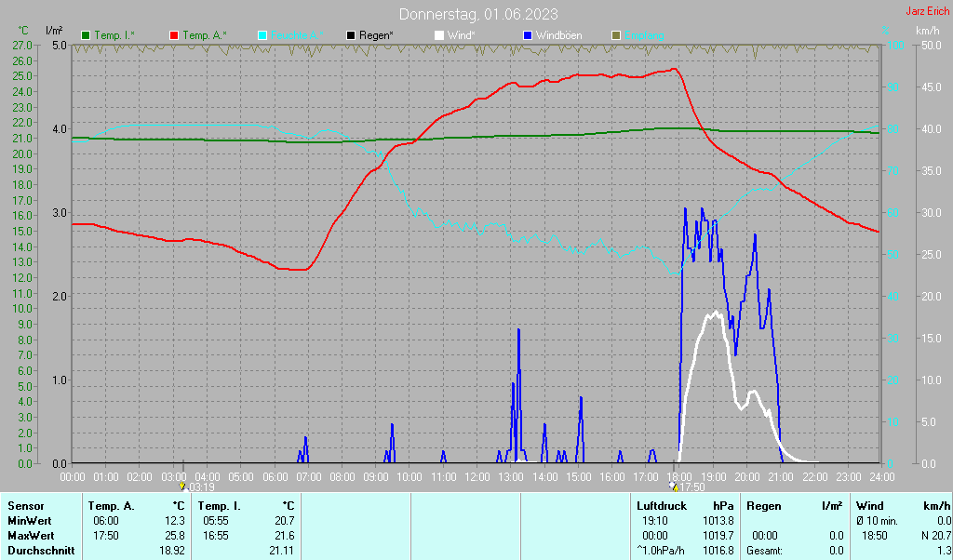The height and width of the screenshot is (560, 953).
Task: Click the Regen legend label
Action: (377, 35)
